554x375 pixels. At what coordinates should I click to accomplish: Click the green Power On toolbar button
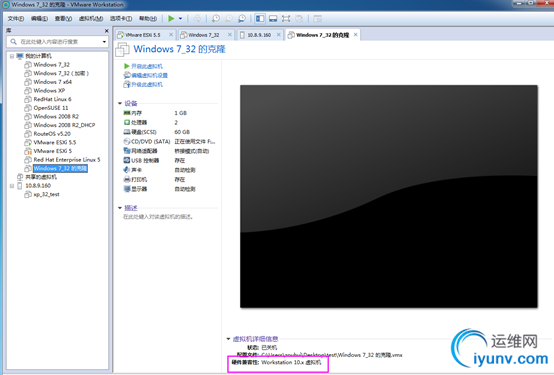tap(171, 18)
